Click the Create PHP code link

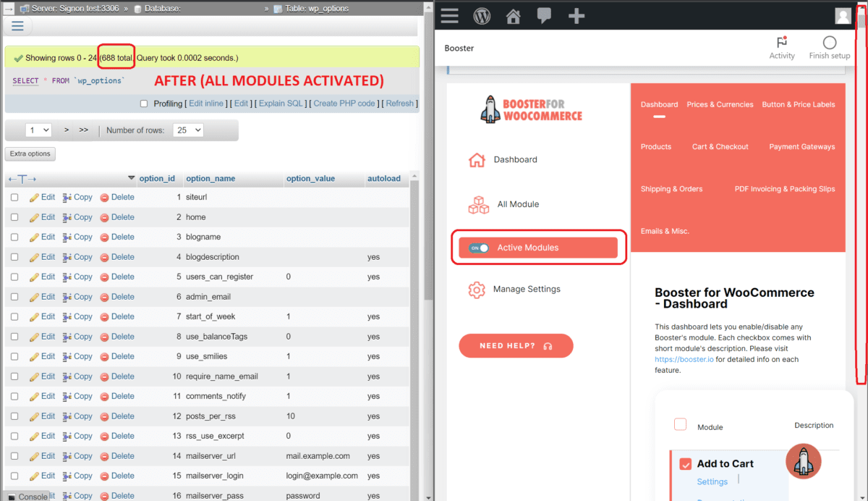coord(344,104)
